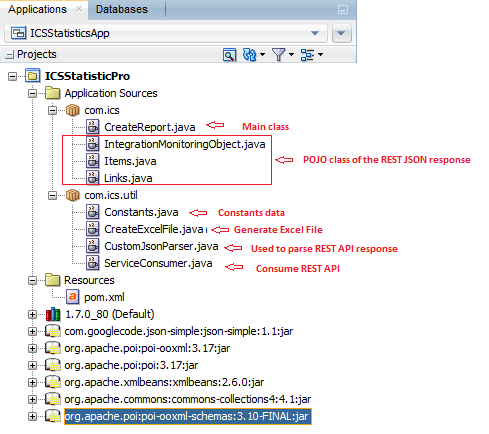Select the com.ics package icon
Image resolution: width=489 pixels, height=434 pixels.
[x=72, y=110]
